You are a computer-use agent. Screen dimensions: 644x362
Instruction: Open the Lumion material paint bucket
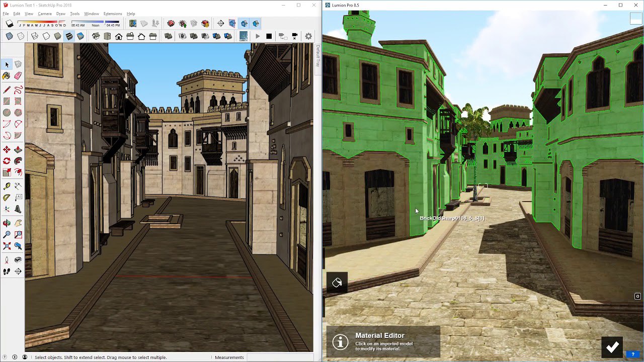tap(337, 283)
